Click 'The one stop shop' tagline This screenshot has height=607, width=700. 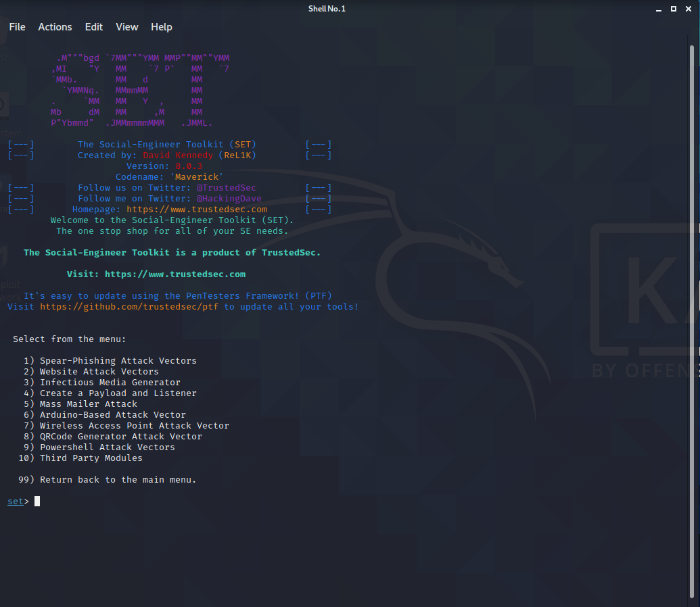172,230
